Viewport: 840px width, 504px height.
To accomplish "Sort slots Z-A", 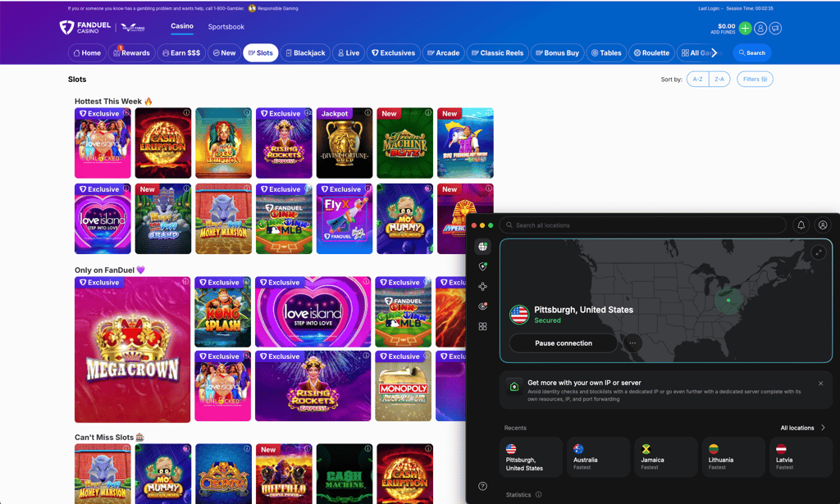I will pos(719,79).
